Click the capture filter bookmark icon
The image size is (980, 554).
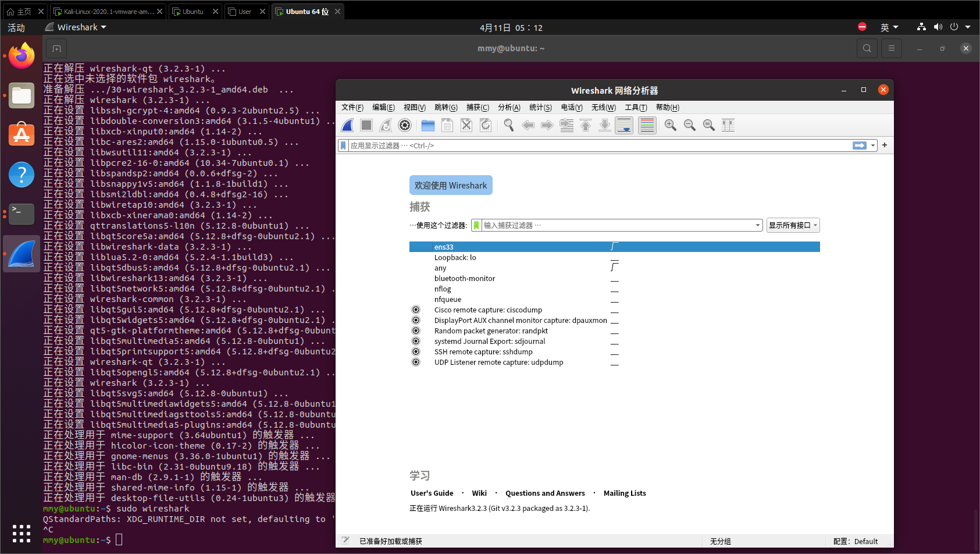477,225
